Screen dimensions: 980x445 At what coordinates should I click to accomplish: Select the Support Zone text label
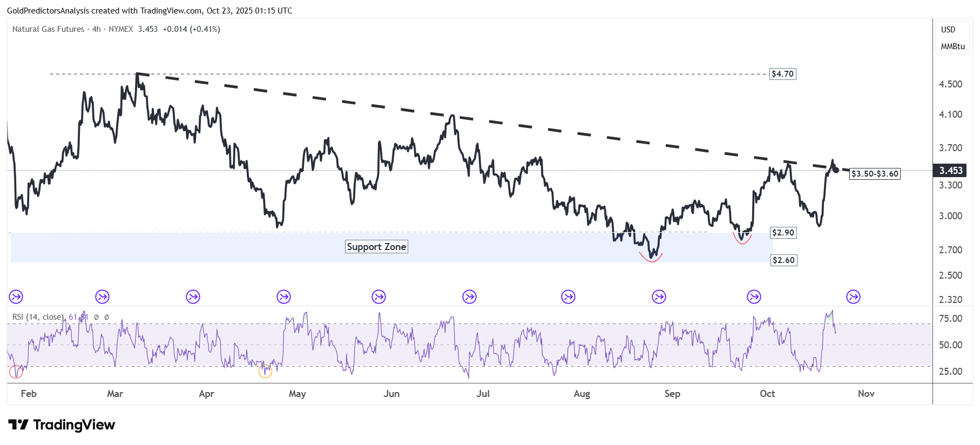[x=376, y=247]
